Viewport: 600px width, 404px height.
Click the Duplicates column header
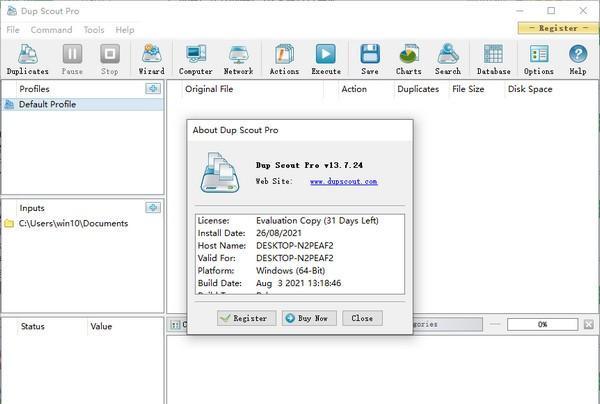(x=418, y=89)
